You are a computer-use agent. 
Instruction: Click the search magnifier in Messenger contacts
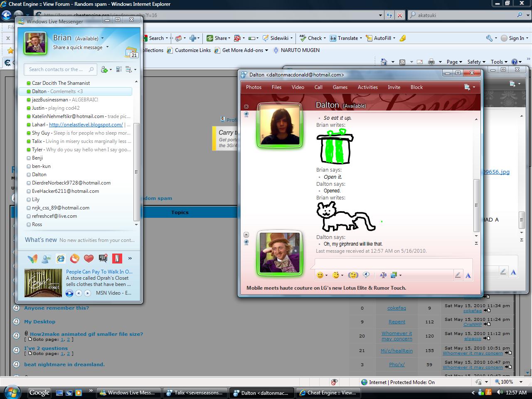point(91,69)
